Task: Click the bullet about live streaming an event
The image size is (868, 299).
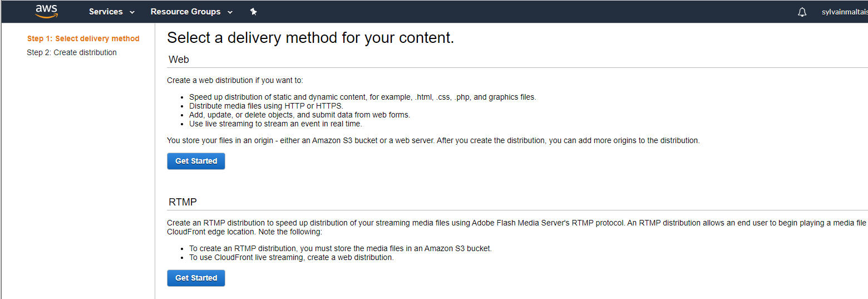Action: click(275, 124)
